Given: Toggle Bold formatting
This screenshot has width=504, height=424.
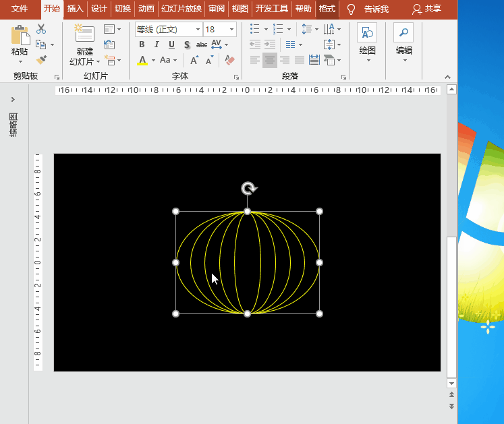Looking at the screenshot, I should coord(142,44).
